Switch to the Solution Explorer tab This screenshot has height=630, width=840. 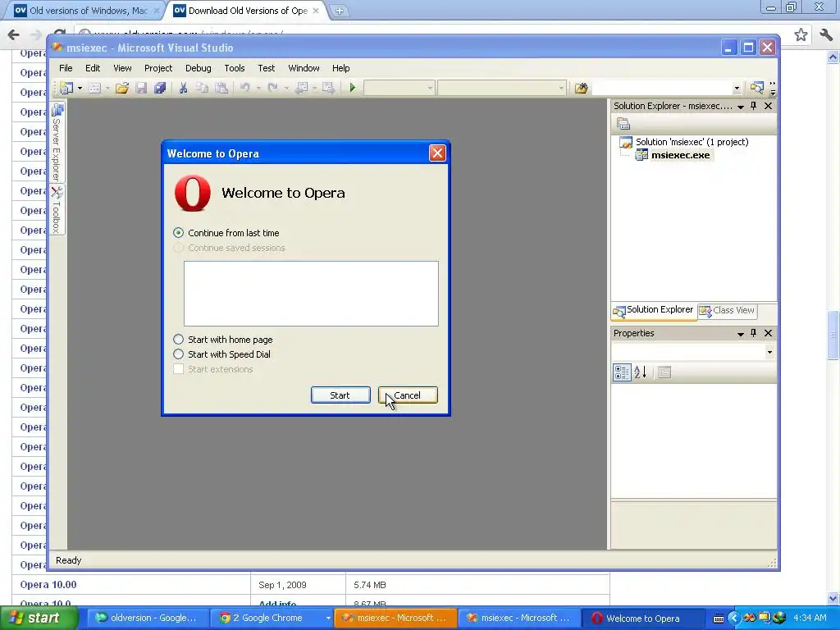(x=654, y=310)
